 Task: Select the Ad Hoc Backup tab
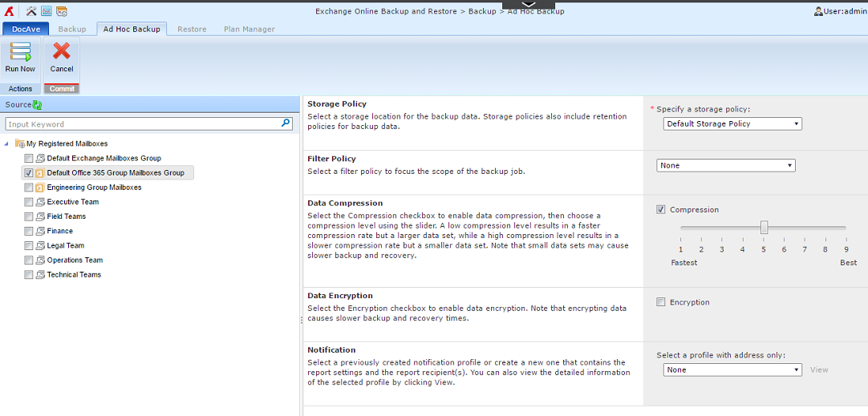tap(132, 30)
